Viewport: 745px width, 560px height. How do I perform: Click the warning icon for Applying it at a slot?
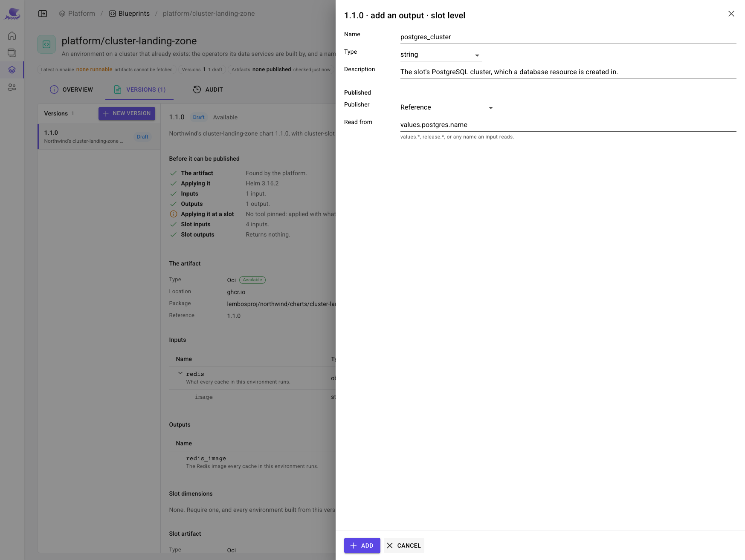coord(174,214)
